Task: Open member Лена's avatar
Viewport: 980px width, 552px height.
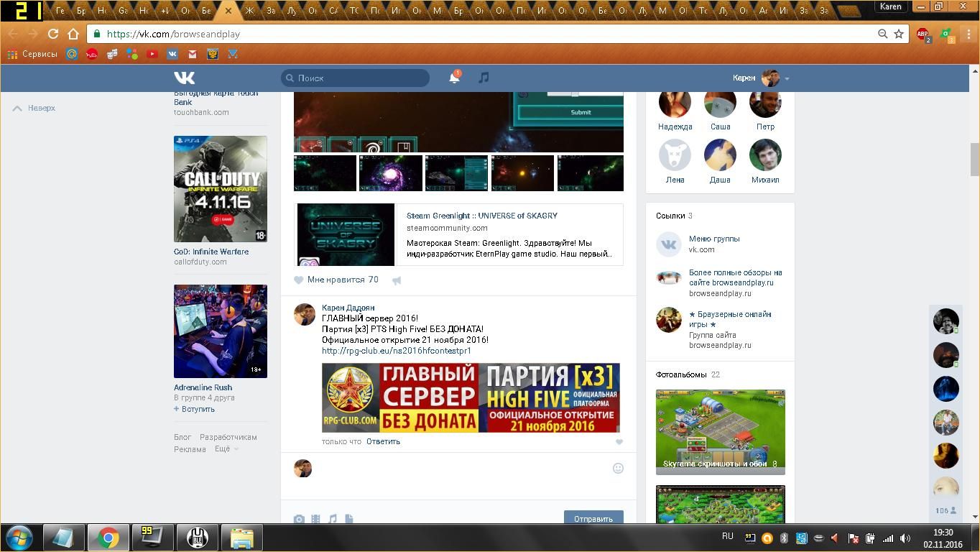Action: (675, 155)
